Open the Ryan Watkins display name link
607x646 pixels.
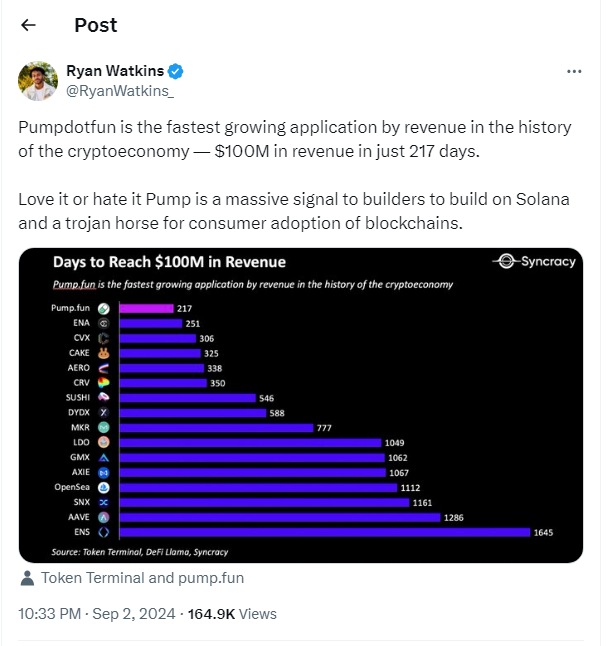pos(115,72)
